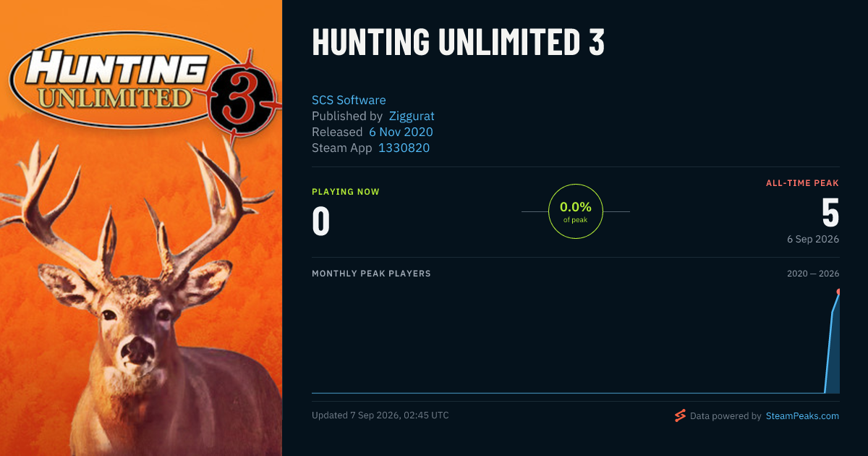Click the Steam App 1330820 ID link
Image resolution: width=868 pixels, height=456 pixels.
404,148
